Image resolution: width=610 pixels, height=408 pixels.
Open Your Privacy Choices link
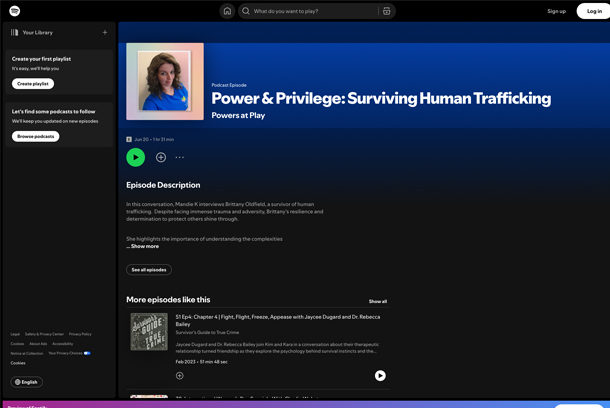(65, 353)
